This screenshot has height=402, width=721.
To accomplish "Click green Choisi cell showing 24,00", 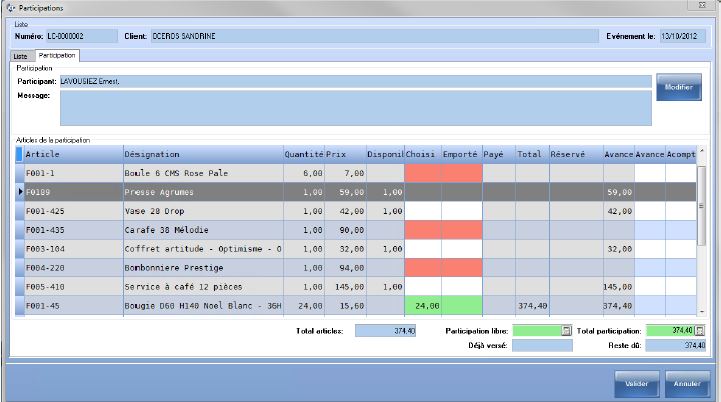I will coord(422,306).
